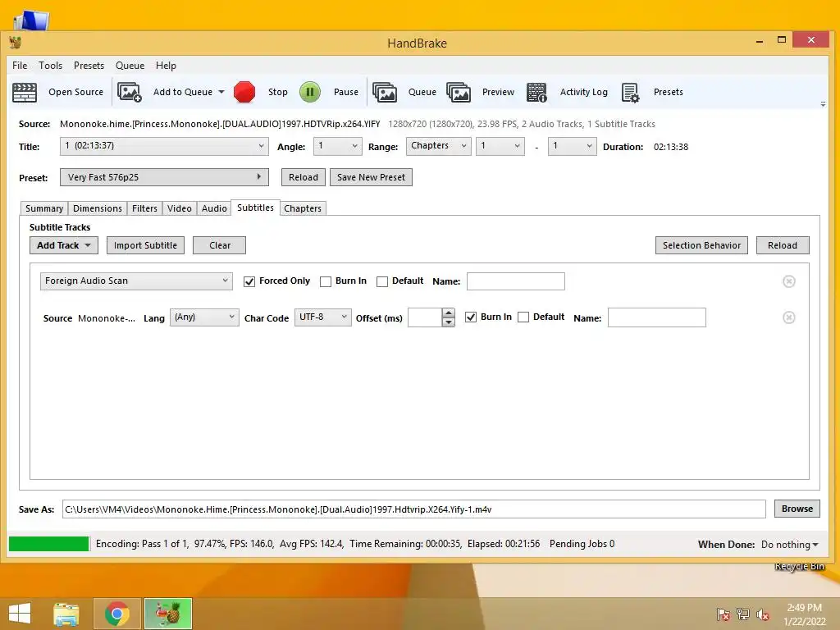This screenshot has width=840, height=630.
Task: Open the Activity Log icon
Action: (536, 92)
